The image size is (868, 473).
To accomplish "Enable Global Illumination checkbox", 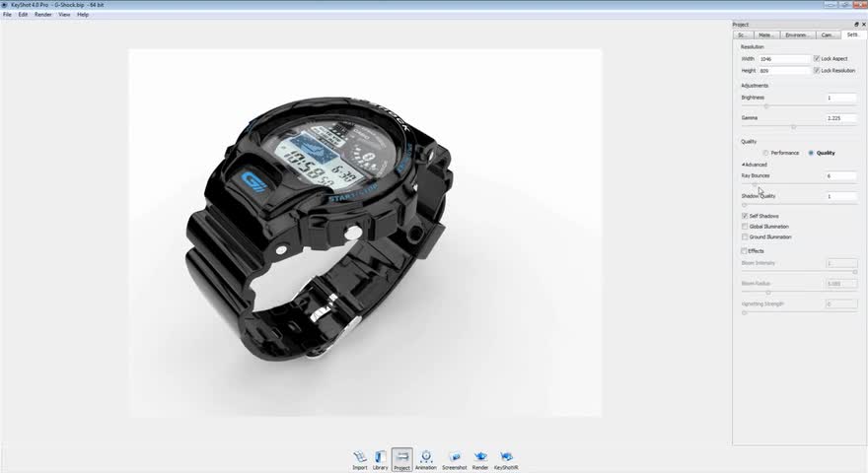I will pos(745,227).
